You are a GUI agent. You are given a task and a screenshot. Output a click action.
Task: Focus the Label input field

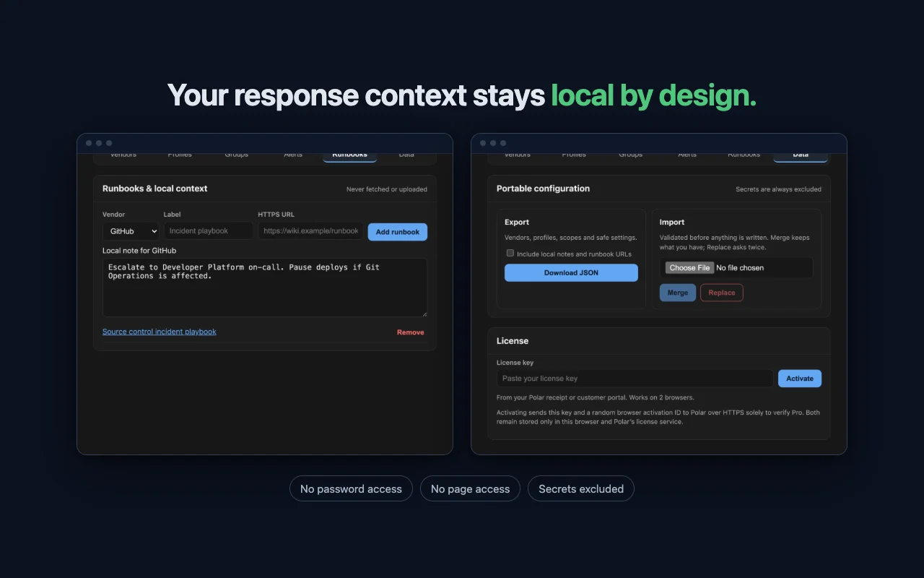(209, 231)
